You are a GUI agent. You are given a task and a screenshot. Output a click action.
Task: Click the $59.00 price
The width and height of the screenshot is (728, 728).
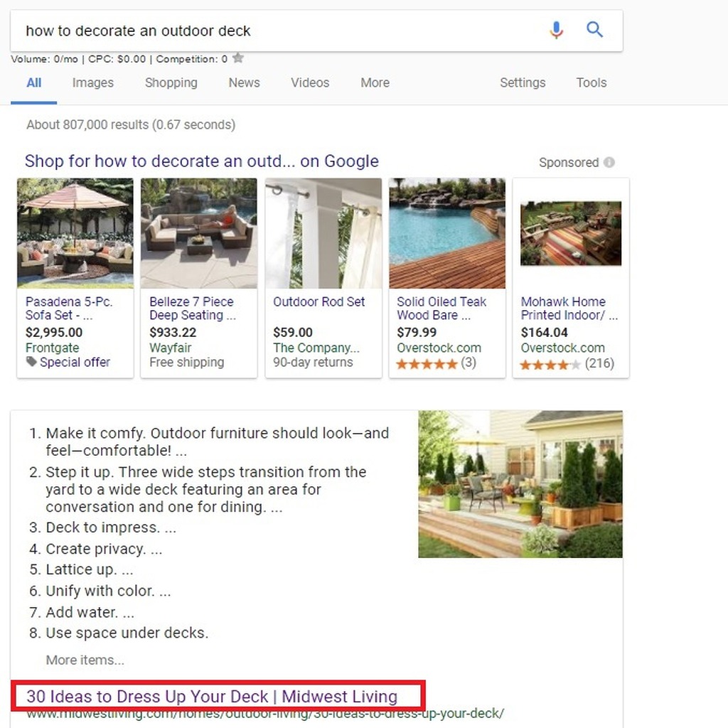pos(293,333)
